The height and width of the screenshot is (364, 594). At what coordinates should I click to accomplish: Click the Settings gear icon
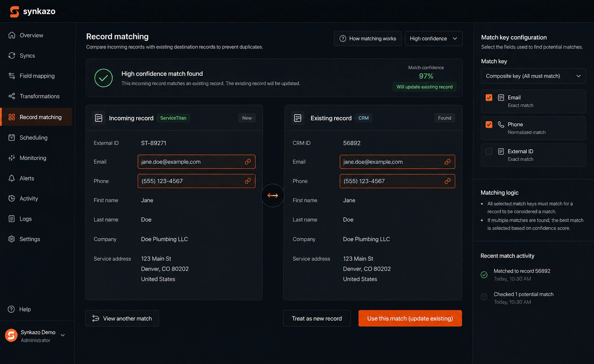point(12,239)
